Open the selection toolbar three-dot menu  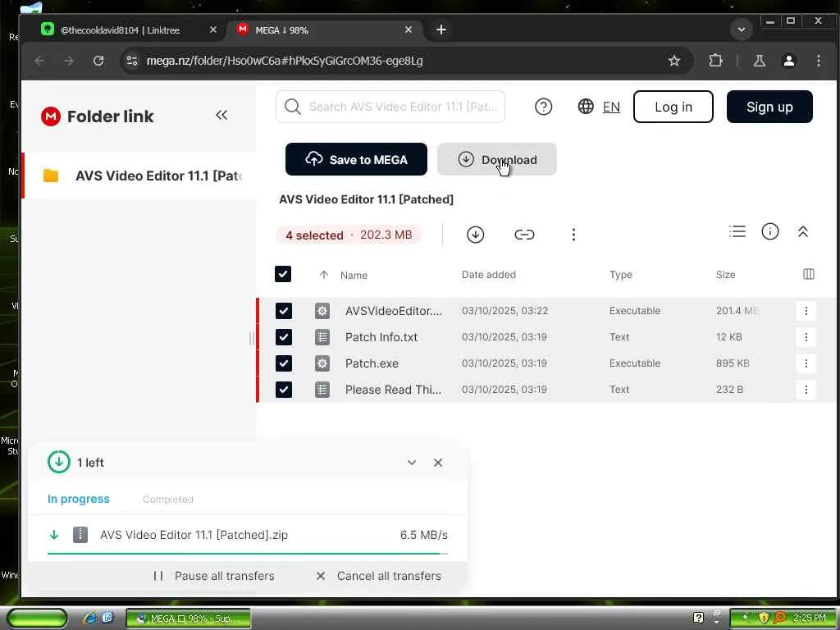click(573, 235)
